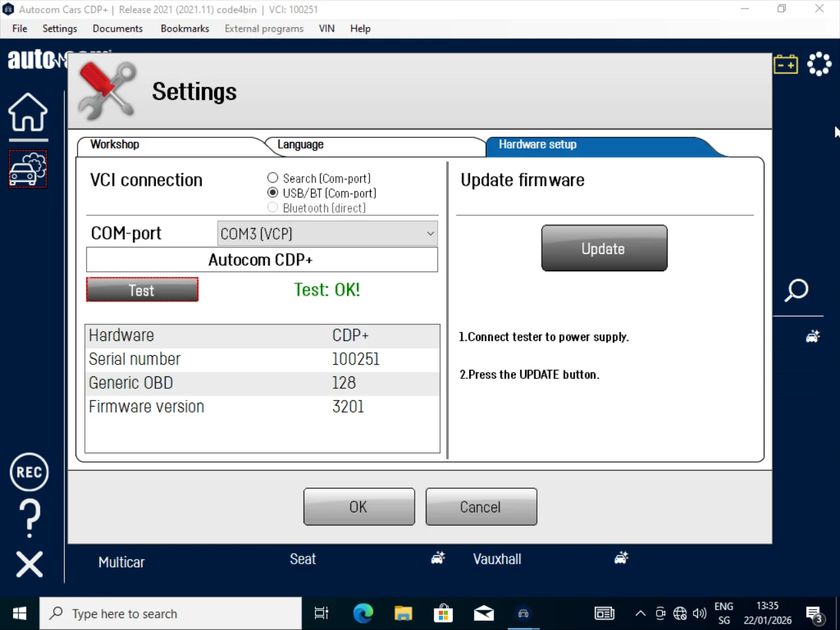Image resolution: width=840 pixels, height=630 pixels.
Task: Open the Bookmarks menu
Action: tap(185, 28)
